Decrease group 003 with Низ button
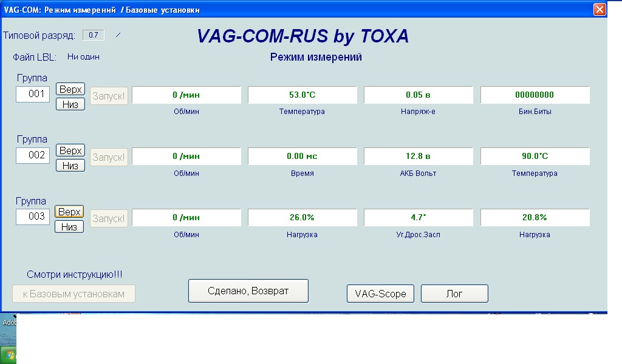Image resolution: width=622 pixels, height=364 pixels. point(69,227)
